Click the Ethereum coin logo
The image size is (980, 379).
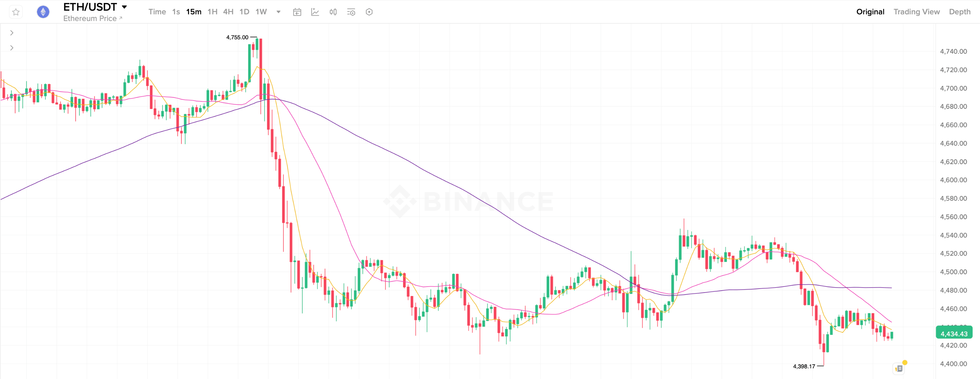tap(43, 12)
